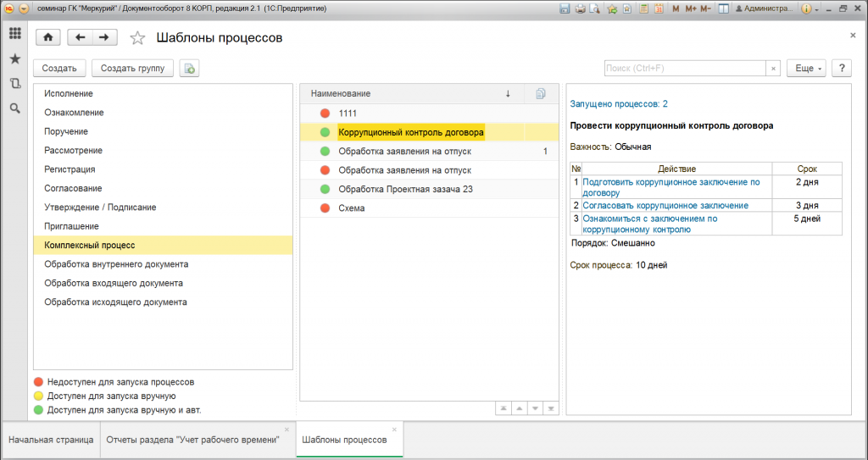Select Утверждение / Подписание item

(163, 207)
